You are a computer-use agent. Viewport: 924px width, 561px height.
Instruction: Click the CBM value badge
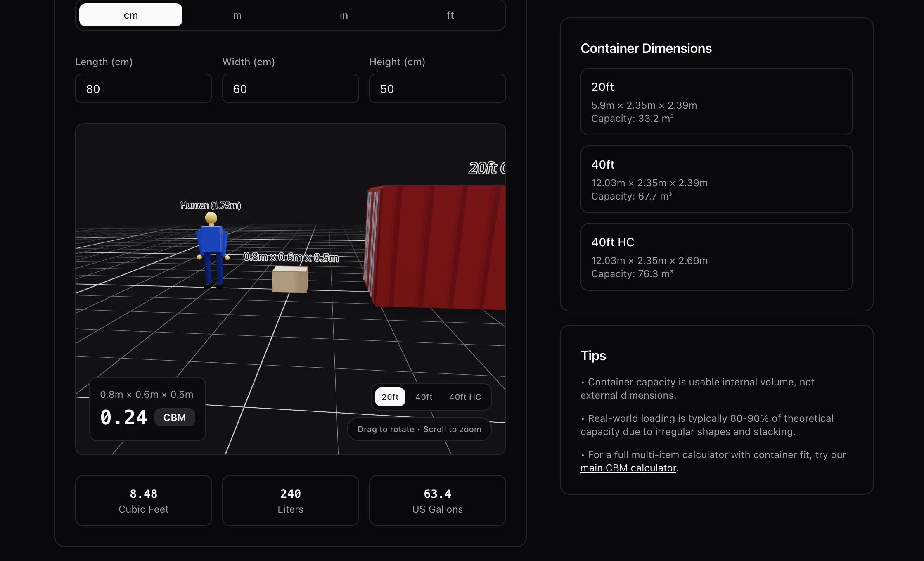174,417
